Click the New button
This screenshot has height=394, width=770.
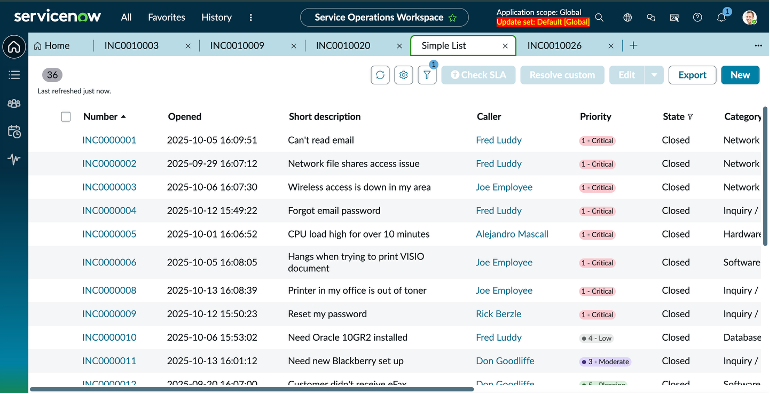[740, 75]
